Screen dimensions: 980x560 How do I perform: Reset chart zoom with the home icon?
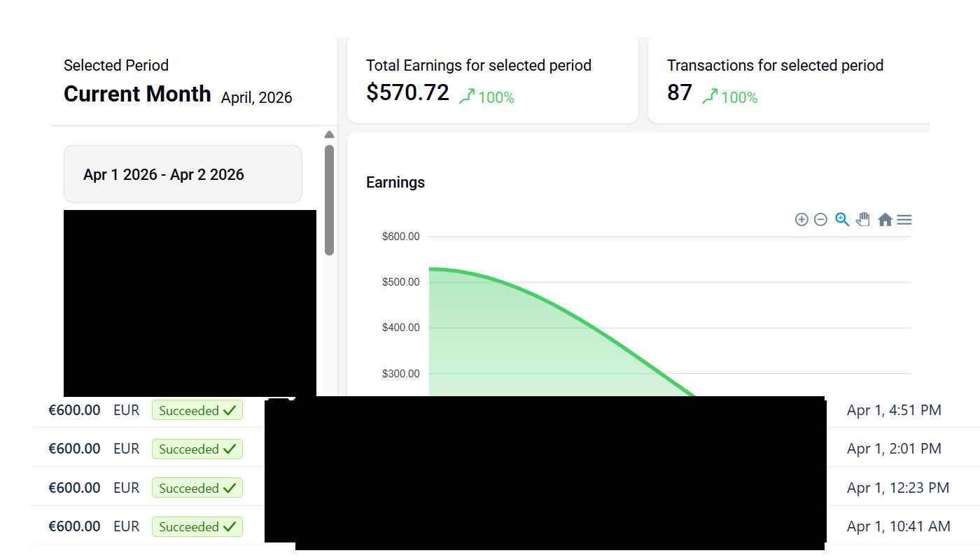click(885, 220)
